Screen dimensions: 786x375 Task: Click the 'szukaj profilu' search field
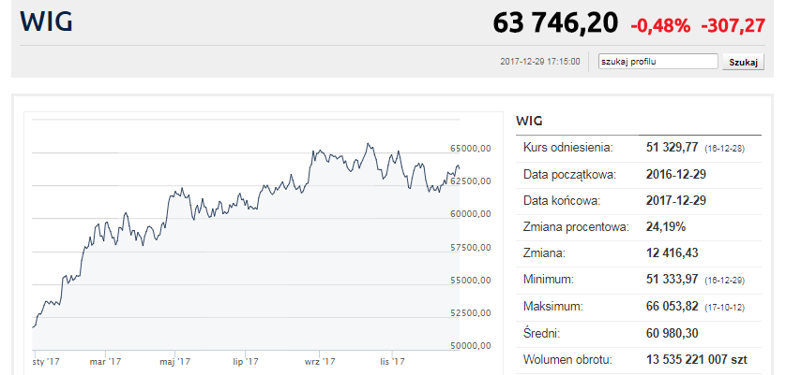pos(658,62)
